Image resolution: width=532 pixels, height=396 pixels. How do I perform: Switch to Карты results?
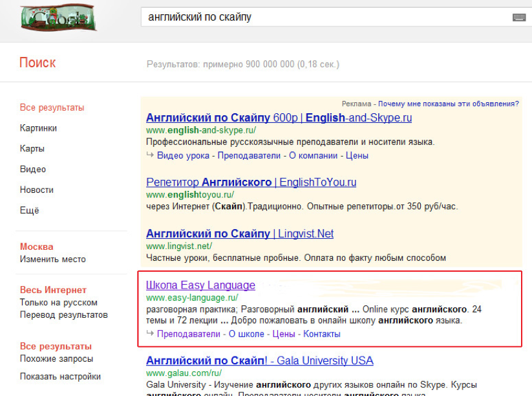tap(32, 149)
